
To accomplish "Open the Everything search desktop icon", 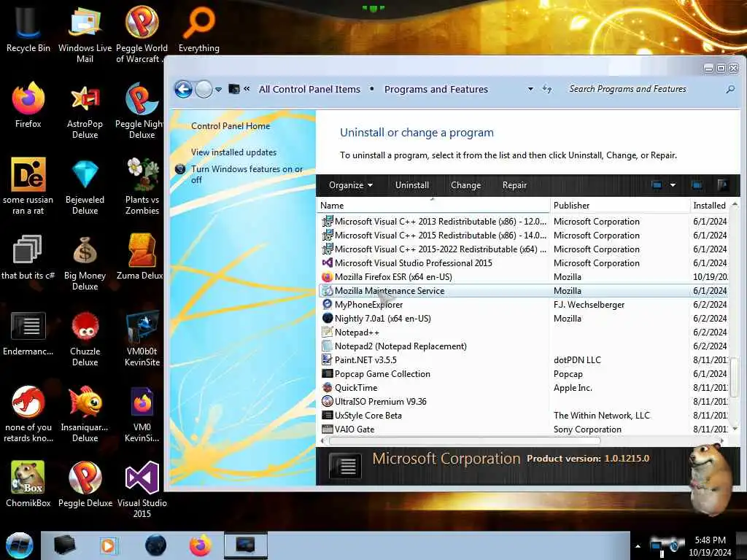I will click(x=198, y=28).
